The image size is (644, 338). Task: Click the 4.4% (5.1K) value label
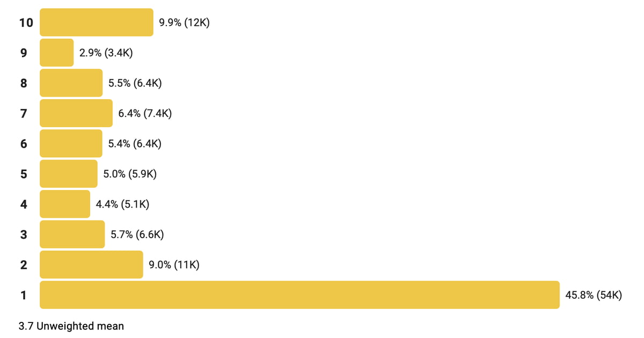pyautogui.click(x=122, y=204)
